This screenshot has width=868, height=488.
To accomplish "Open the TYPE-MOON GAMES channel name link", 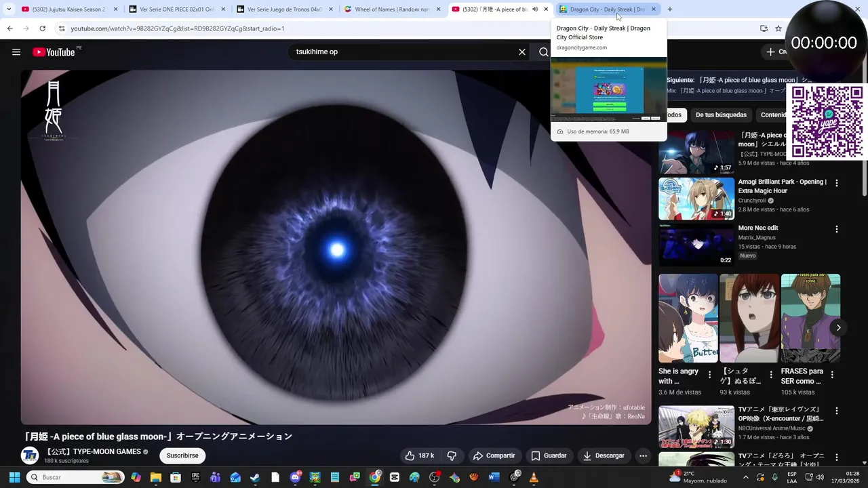I will pyautogui.click(x=93, y=451).
